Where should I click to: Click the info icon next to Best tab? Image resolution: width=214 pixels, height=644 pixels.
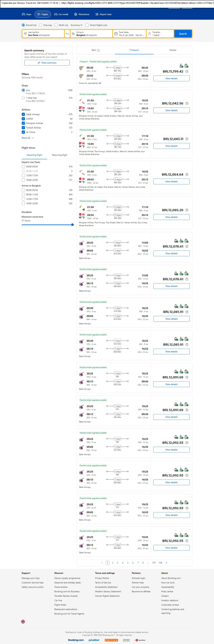(98, 50)
